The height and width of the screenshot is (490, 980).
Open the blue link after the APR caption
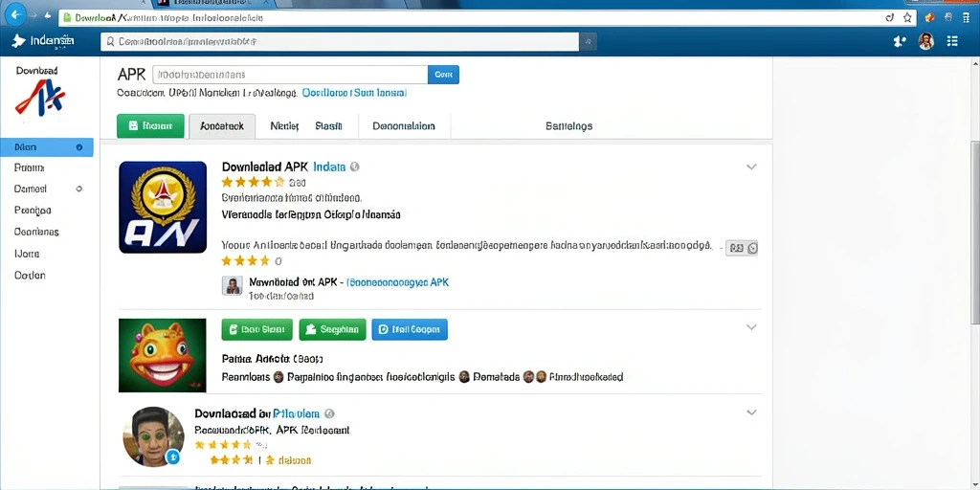[354, 93]
